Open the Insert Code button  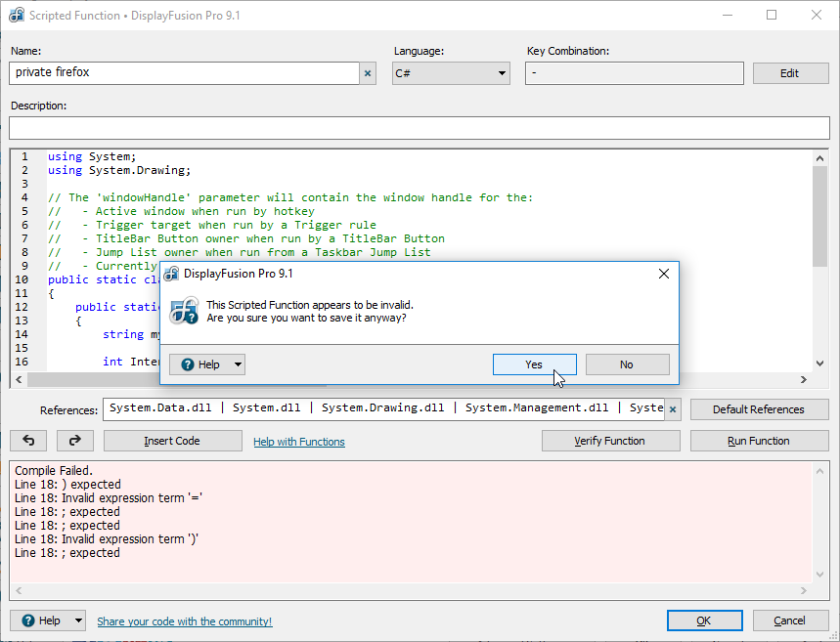(x=172, y=441)
